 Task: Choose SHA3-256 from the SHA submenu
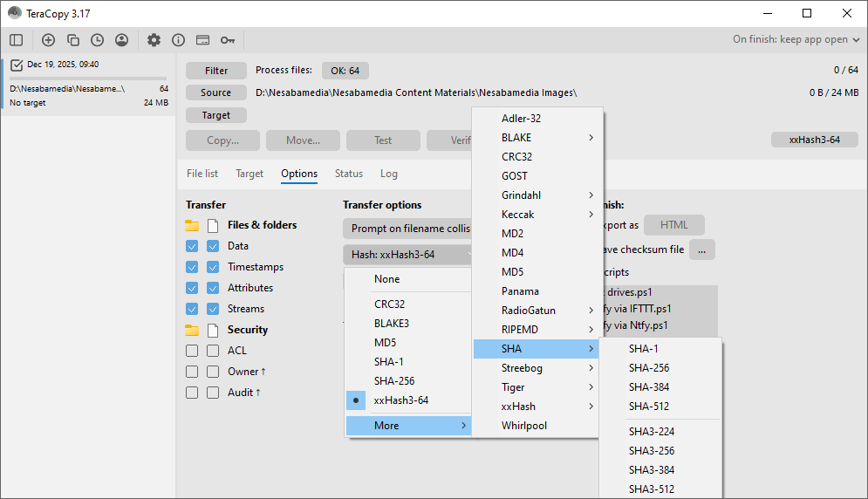pos(651,451)
